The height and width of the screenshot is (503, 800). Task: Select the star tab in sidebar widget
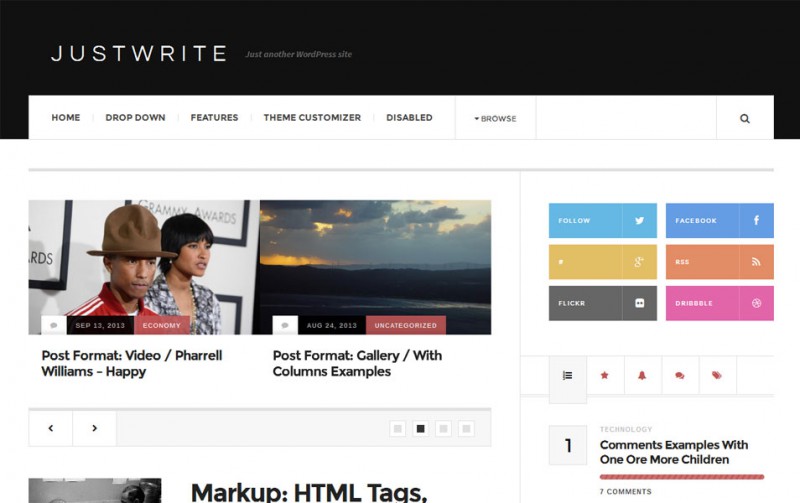(604, 376)
